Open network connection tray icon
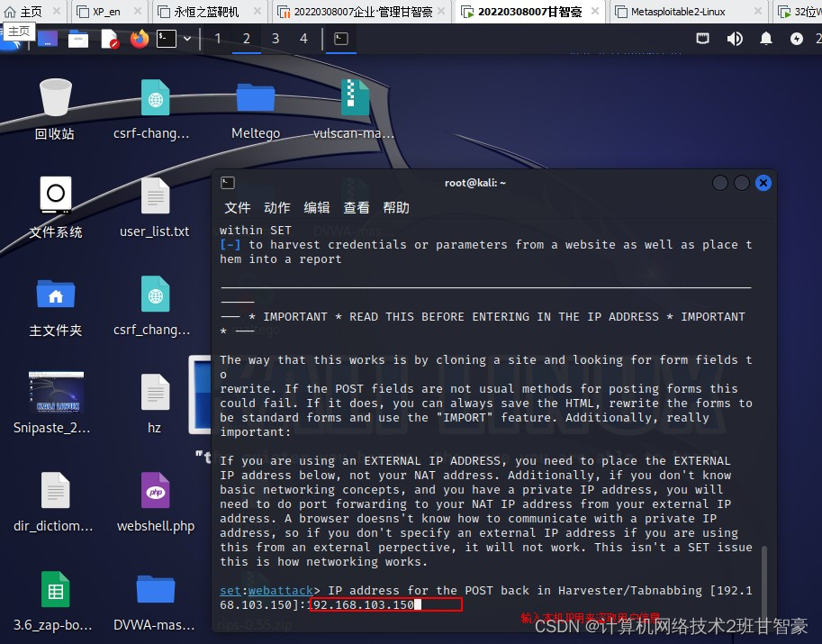 tap(702, 39)
